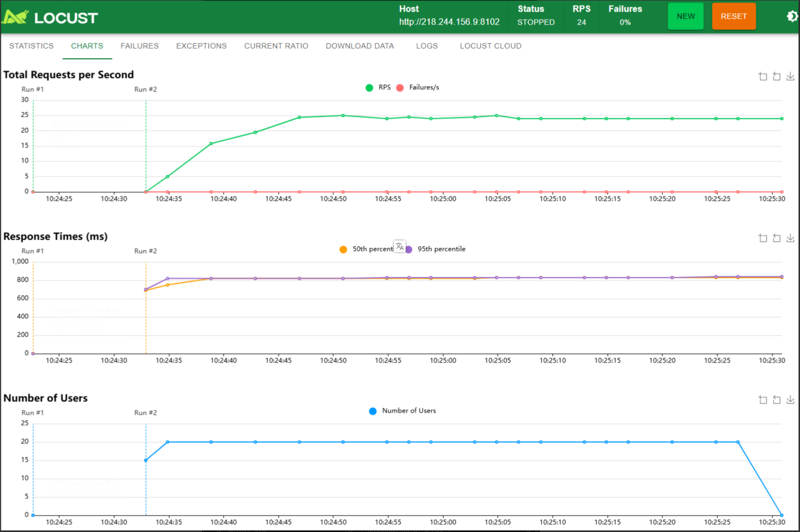This screenshot has height=532, width=800.
Task: Click the orange RESET button
Action: [x=734, y=16]
